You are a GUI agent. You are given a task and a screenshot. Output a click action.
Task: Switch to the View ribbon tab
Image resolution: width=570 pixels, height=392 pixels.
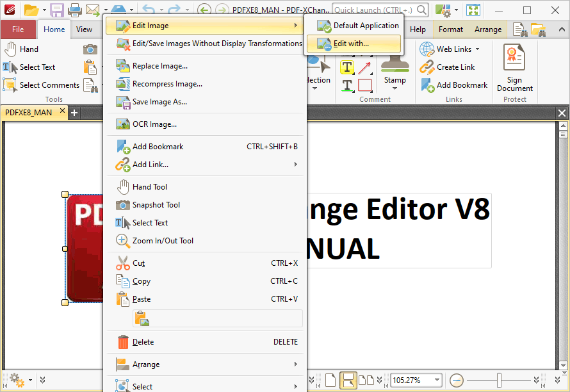point(84,29)
